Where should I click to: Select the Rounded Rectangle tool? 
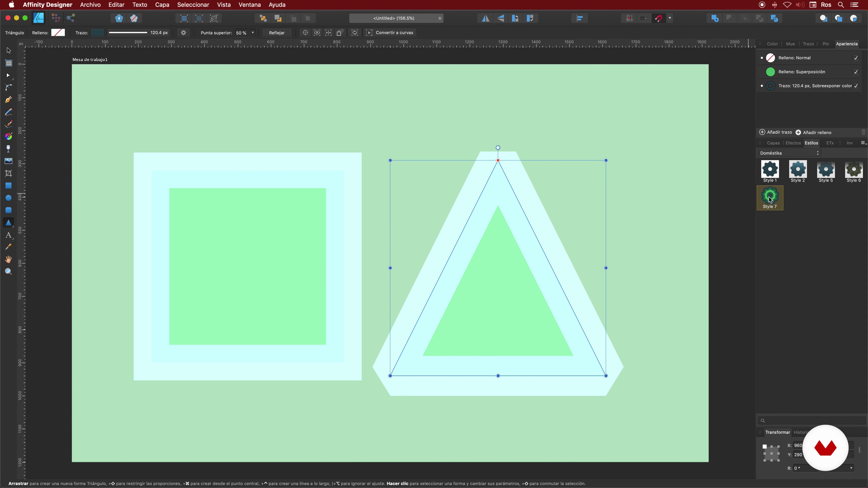click(8, 210)
